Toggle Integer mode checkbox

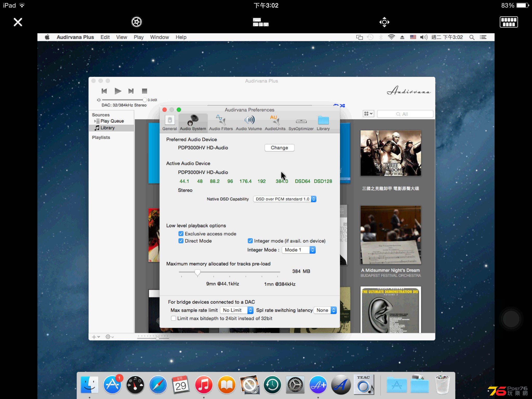pyautogui.click(x=250, y=241)
